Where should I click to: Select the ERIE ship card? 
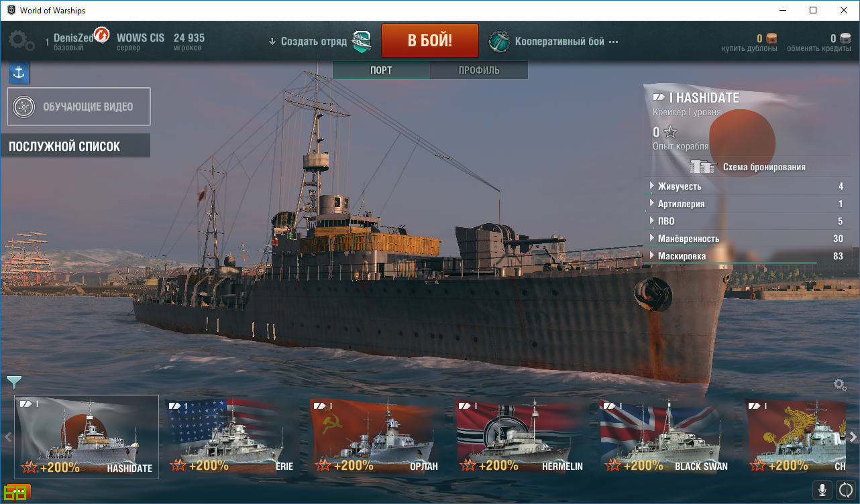[231, 436]
